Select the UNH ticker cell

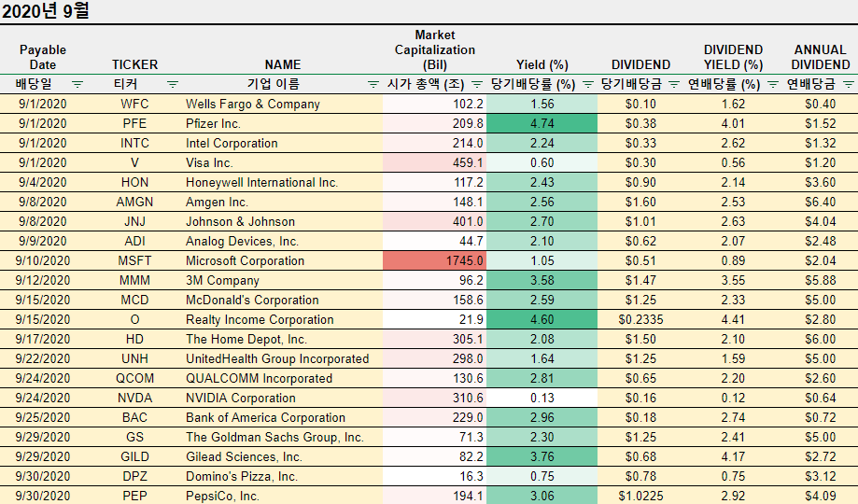(x=134, y=359)
